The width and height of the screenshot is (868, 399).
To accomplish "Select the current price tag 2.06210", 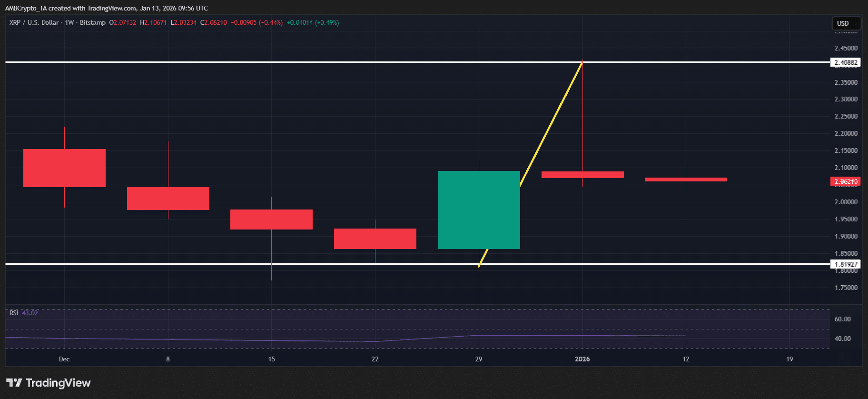I will 845,181.
